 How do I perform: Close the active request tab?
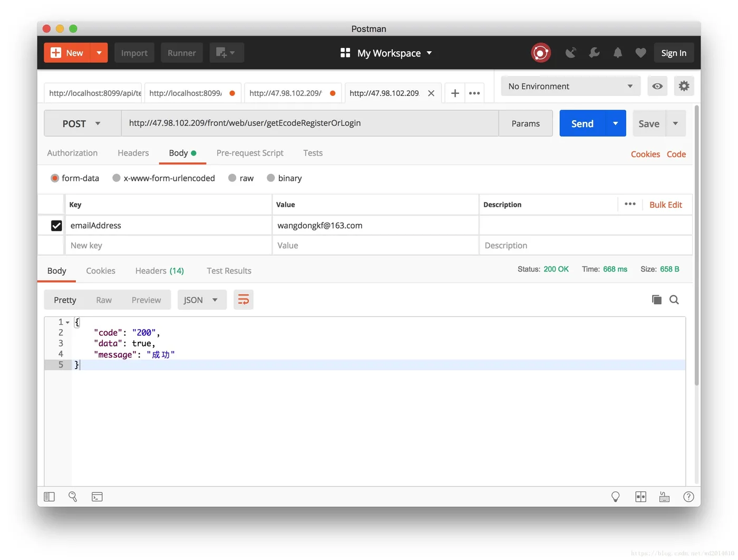tap(431, 93)
